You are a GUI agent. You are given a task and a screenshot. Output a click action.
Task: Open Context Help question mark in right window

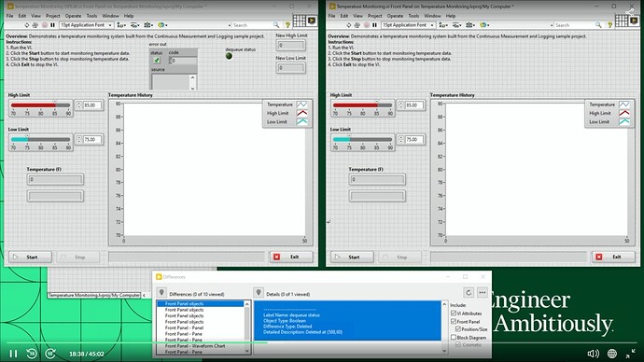609,25
